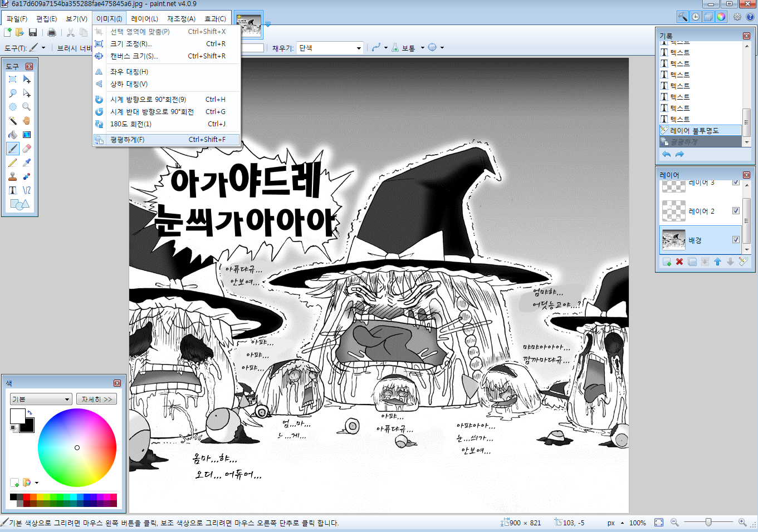758x532 pixels.
Task: Save the image with floppy disk icon
Action: (x=33, y=33)
